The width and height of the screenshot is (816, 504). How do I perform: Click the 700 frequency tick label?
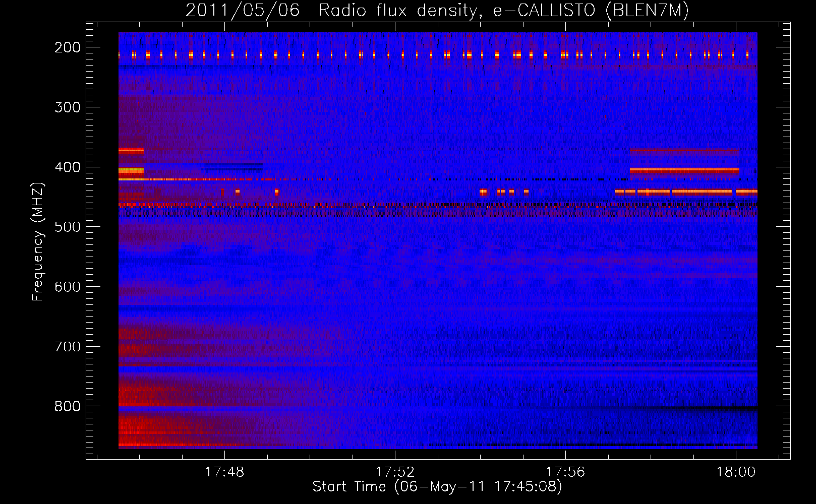click(x=68, y=347)
